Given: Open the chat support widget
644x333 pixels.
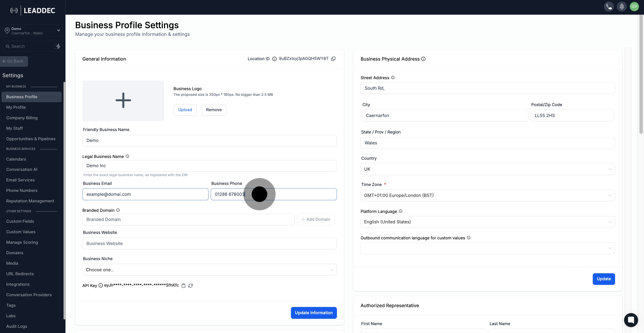Looking at the screenshot, I should 631,320.
